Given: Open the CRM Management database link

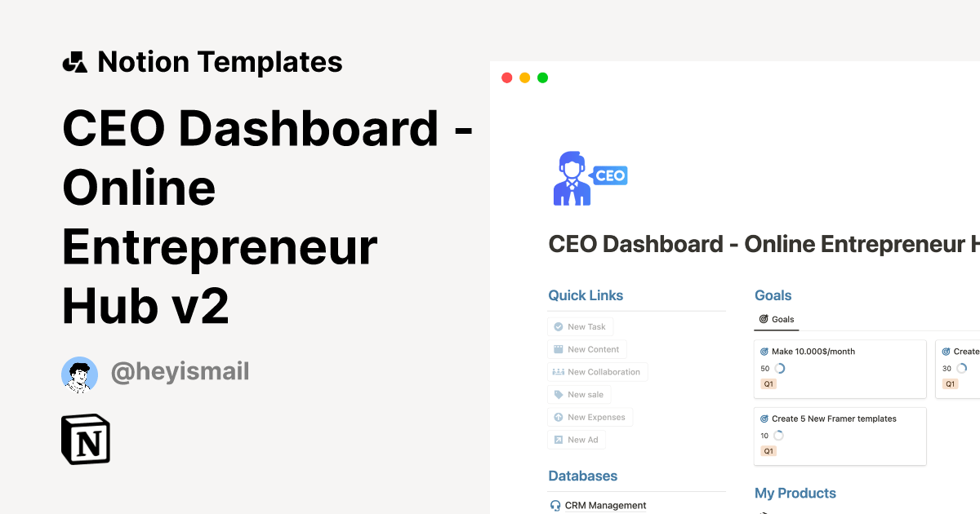Looking at the screenshot, I should coord(605,505).
